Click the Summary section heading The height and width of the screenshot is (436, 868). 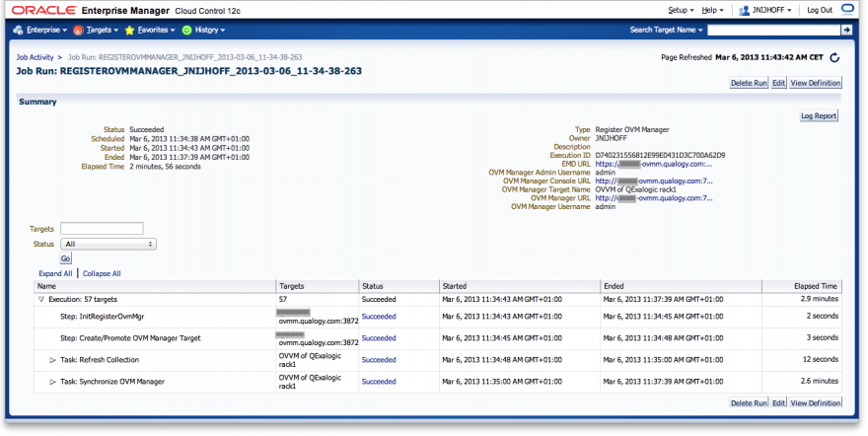pyautogui.click(x=37, y=102)
